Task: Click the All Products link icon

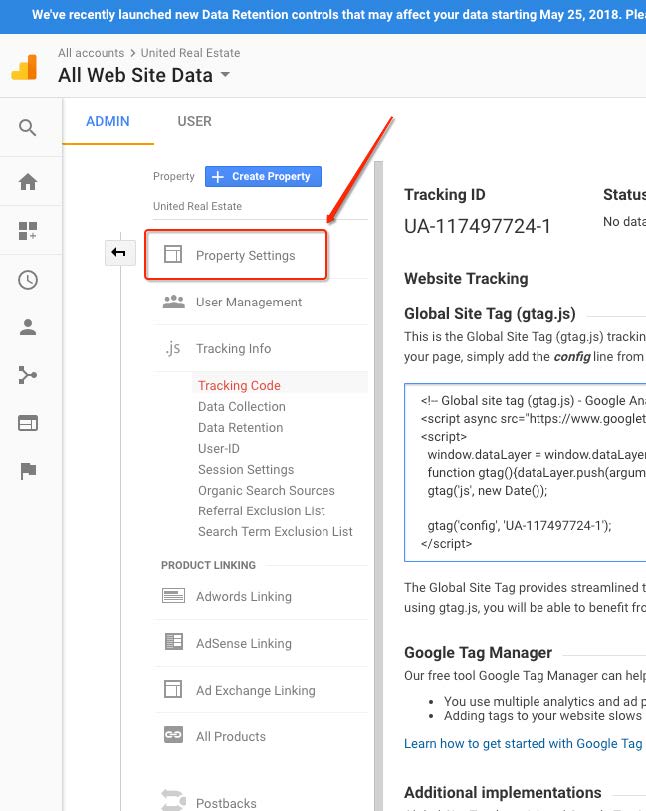Action: [x=173, y=735]
